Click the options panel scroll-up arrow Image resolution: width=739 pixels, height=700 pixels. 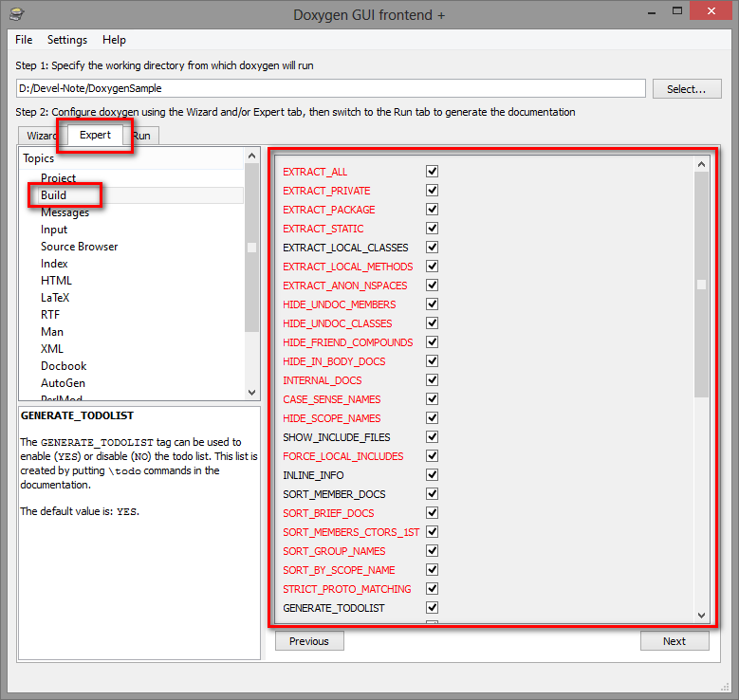(x=701, y=164)
